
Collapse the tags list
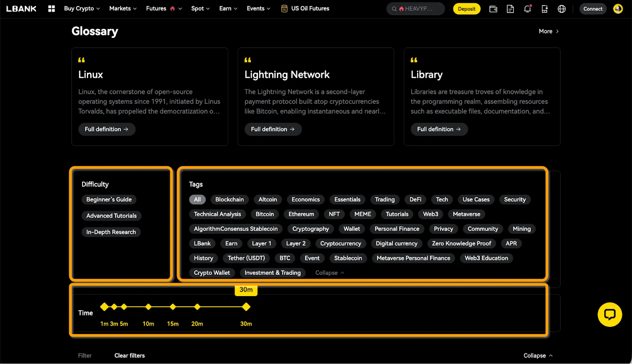click(x=329, y=273)
